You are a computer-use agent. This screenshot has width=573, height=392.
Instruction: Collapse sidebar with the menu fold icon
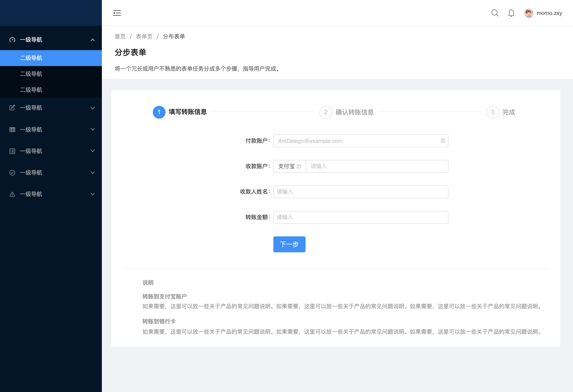(117, 13)
